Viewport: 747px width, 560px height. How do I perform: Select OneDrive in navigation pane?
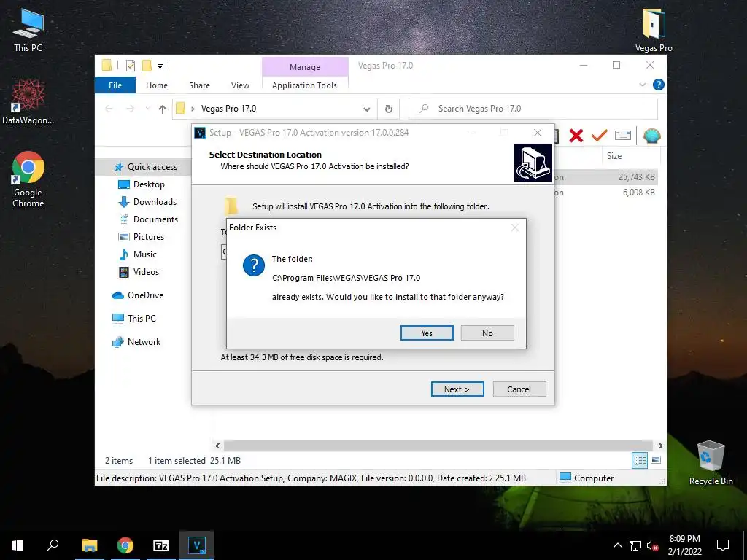tap(145, 295)
